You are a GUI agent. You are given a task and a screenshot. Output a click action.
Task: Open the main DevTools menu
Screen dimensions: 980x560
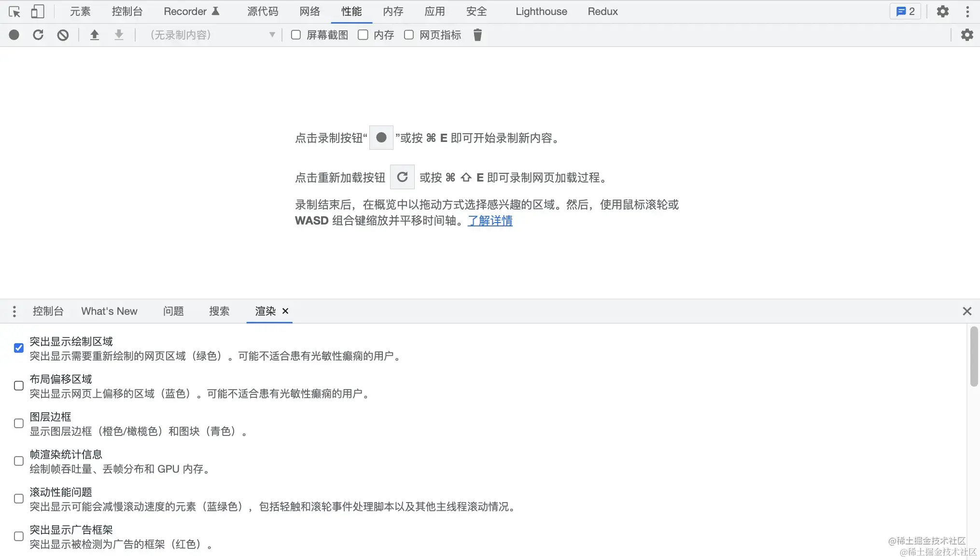pyautogui.click(x=967, y=11)
